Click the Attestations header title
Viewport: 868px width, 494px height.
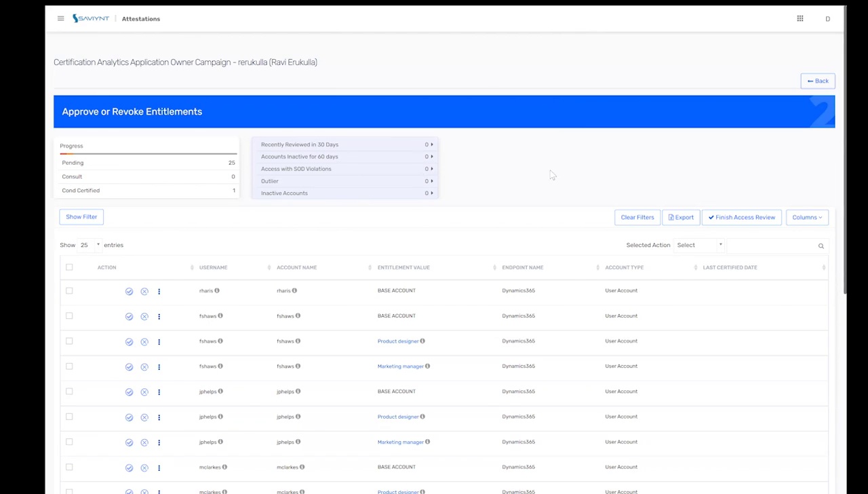point(141,19)
